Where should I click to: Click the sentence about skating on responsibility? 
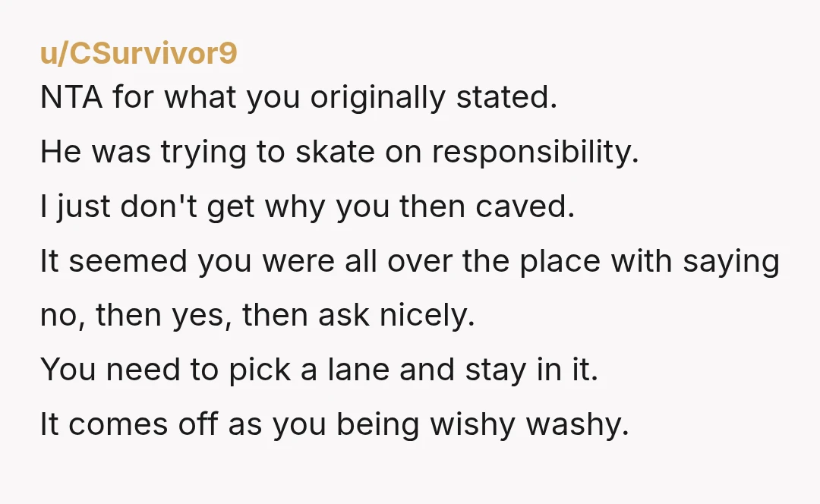[339, 152]
